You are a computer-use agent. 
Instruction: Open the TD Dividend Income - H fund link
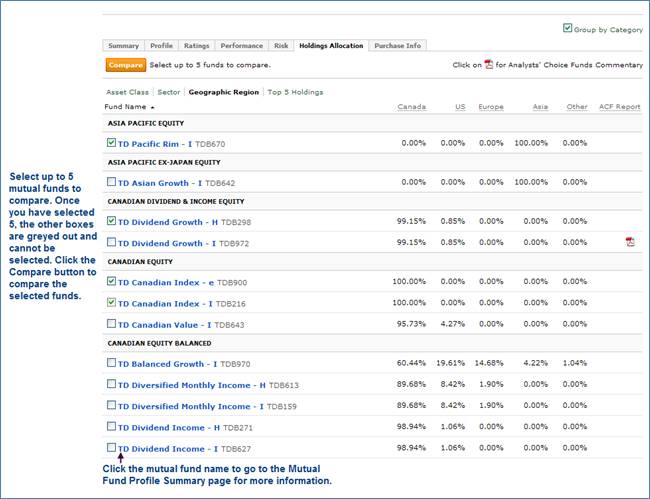[169, 427]
